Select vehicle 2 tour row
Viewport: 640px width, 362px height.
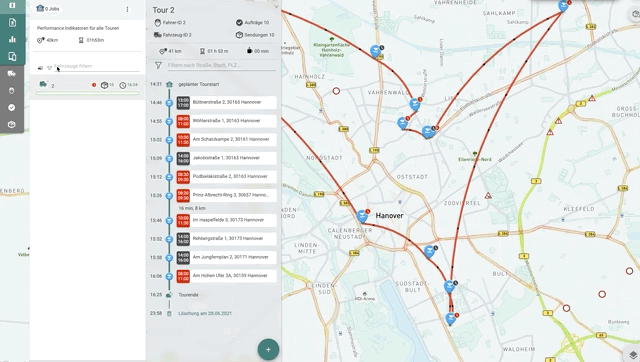tap(88, 85)
